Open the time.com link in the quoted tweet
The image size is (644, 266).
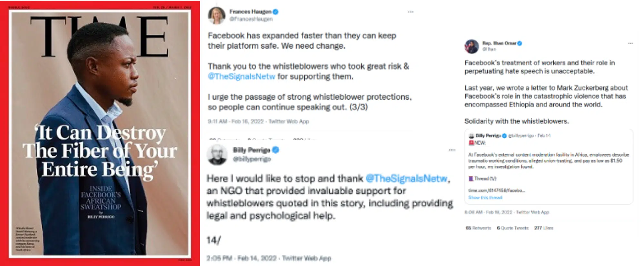(496, 190)
